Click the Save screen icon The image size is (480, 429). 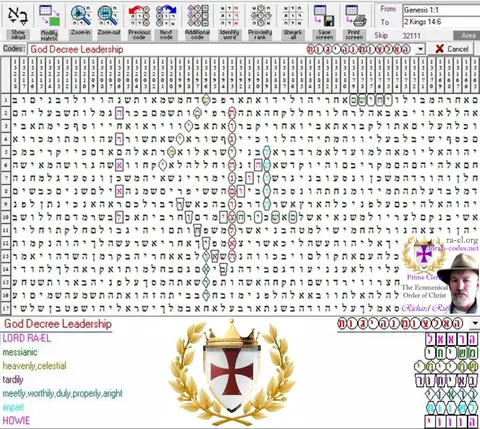click(324, 16)
